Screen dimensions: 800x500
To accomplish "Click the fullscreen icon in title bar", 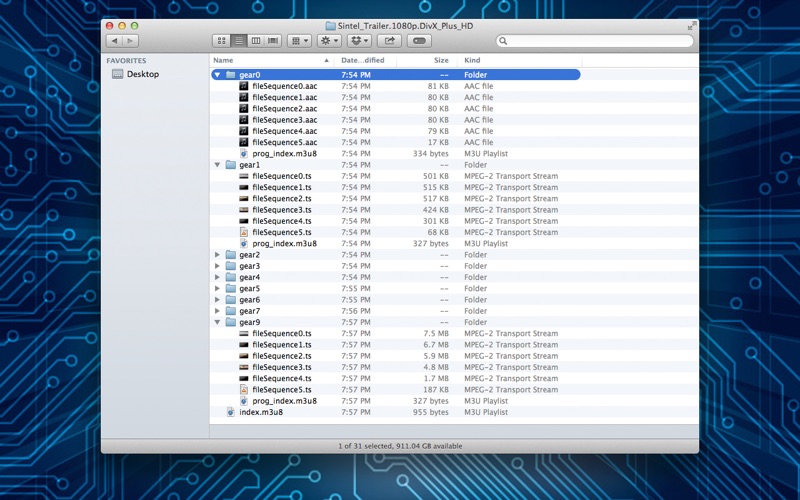I will pyautogui.click(x=691, y=26).
